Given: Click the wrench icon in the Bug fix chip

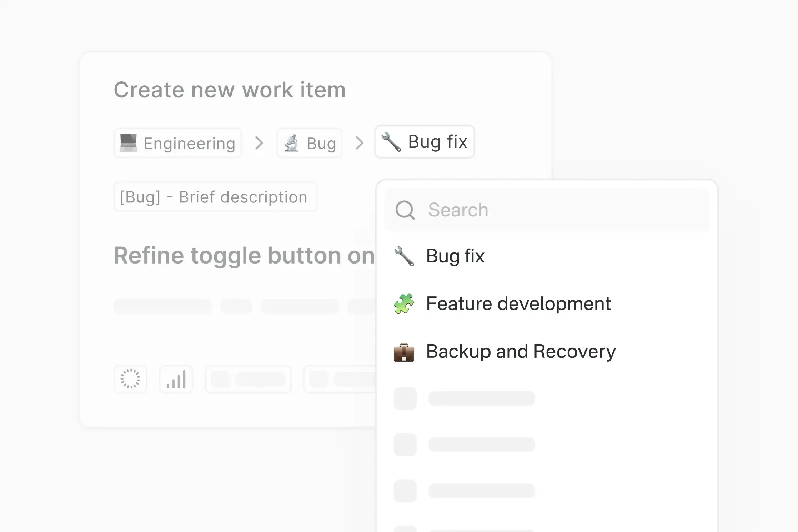Looking at the screenshot, I should coord(391,142).
